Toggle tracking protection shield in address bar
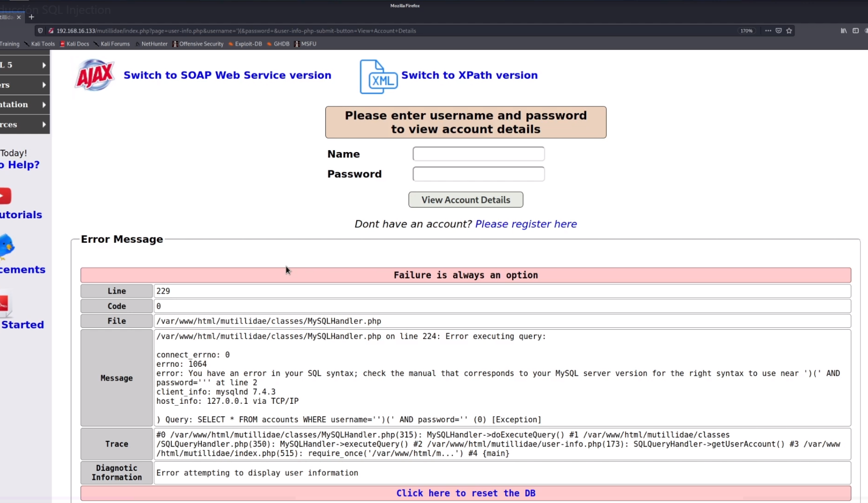Viewport: 868px width, 503px height. pos(39,30)
